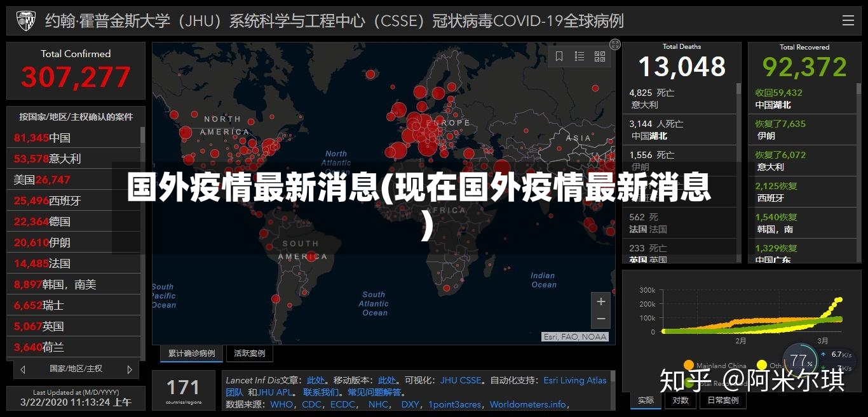Open the Esri Living Atlas link

coord(575,380)
